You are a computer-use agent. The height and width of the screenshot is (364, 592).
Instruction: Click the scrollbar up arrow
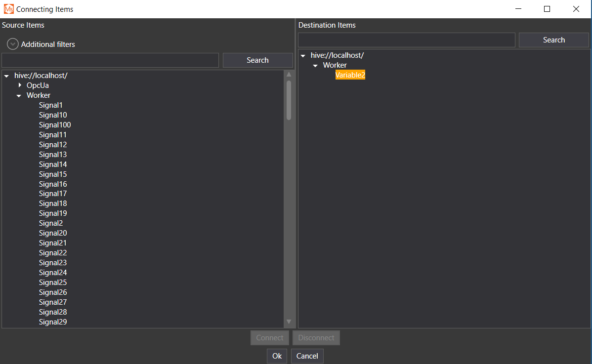289,75
